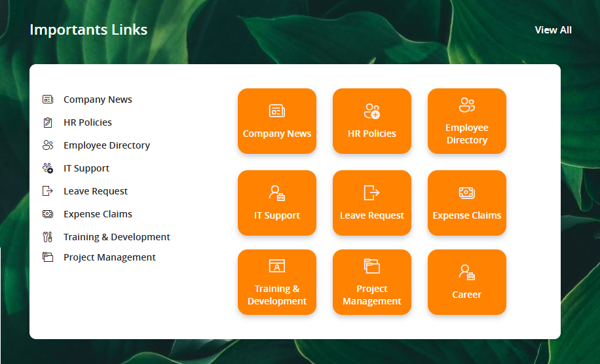Click the orange Employee Directory tile
This screenshot has width=600, height=364.
(x=467, y=121)
